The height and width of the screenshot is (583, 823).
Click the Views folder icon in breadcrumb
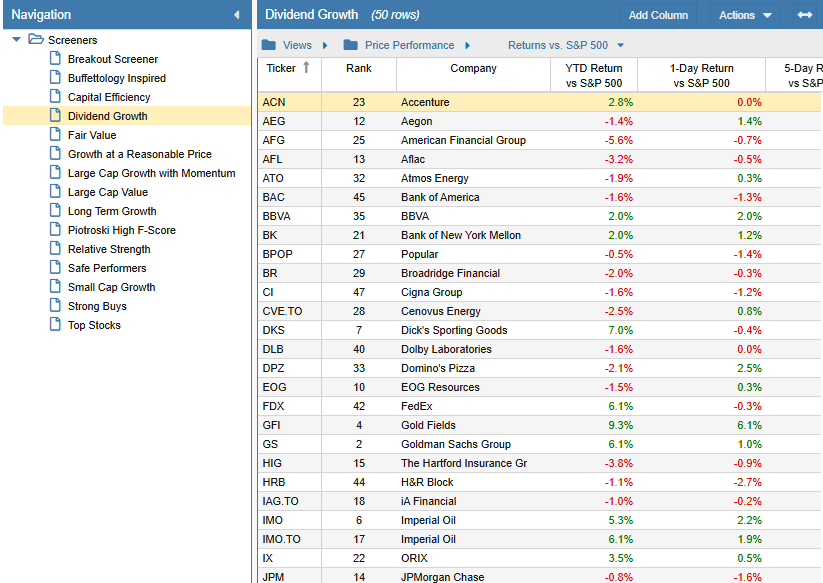tap(268, 45)
